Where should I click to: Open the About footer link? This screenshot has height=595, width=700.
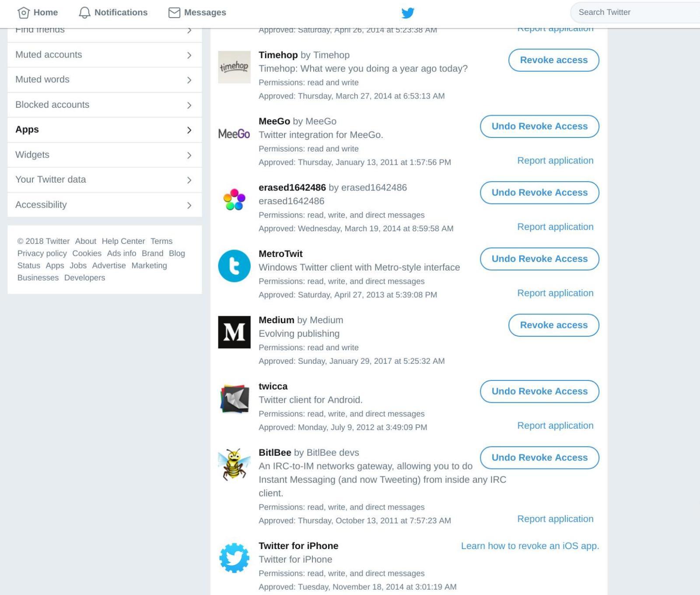click(x=85, y=241)
